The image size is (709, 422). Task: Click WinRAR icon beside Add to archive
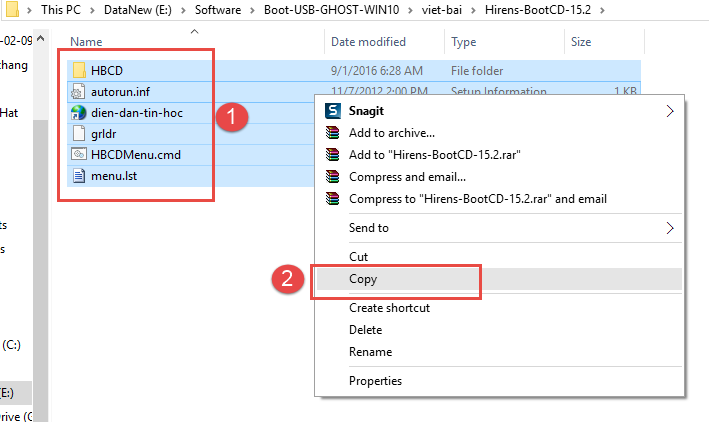coord(334,133)
